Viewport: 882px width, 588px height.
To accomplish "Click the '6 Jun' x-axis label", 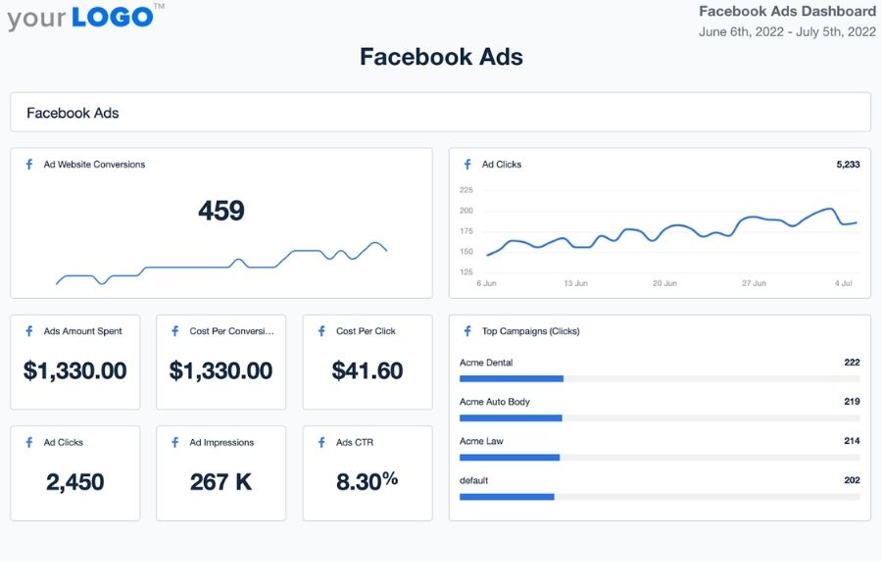I will tap(486, 283).
